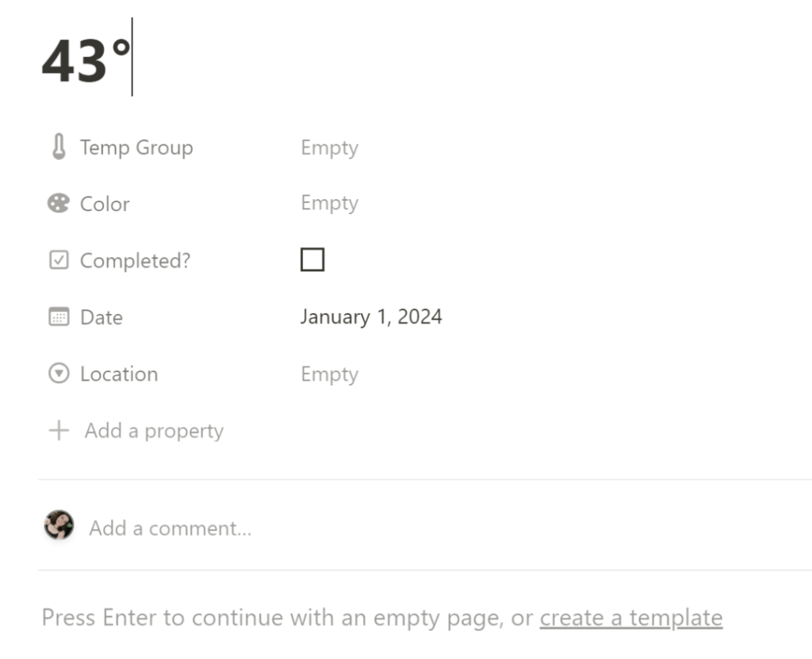Click the circled arrow icon beside Location
Image resolution: width=812 pixels, height=659 pixels.
[59, 374]
